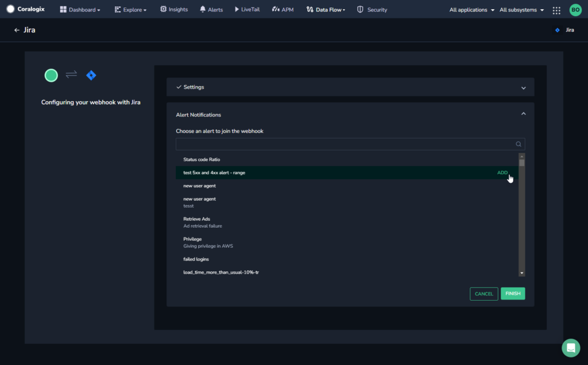Select load_time_more_than_usual-10%-tr alert
This screenshot has height=365, width=588.
click(347, 272)
